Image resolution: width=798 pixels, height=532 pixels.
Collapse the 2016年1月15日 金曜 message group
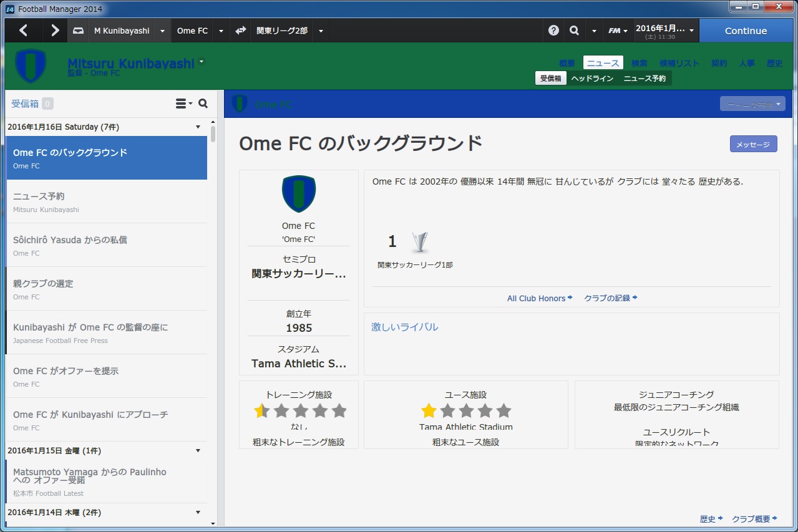tap(198, 450)
